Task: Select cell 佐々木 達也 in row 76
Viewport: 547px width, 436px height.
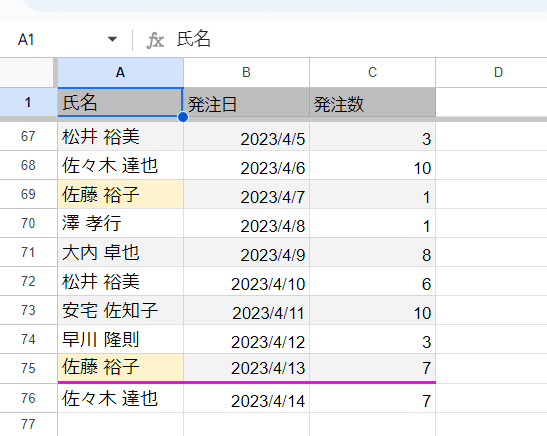Action: tap(120, 398)
